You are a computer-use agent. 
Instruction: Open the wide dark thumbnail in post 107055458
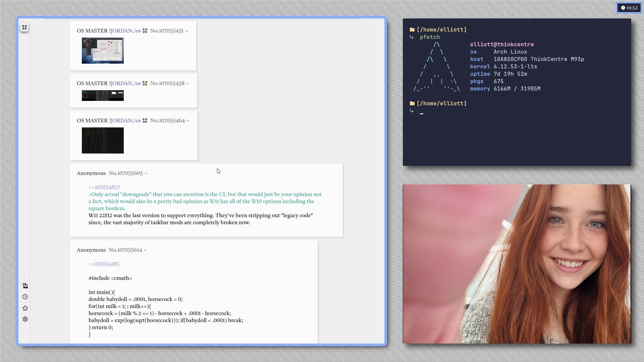click(103, 96)
